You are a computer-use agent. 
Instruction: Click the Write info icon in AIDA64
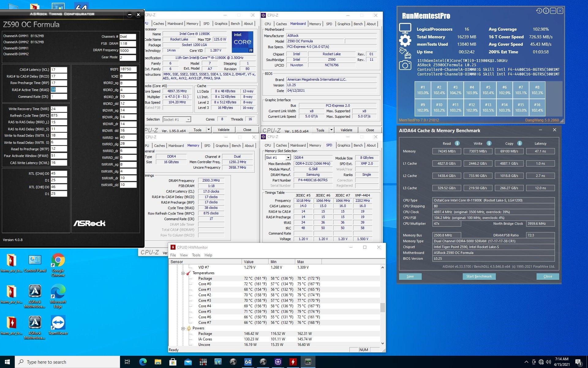tap(489, 143)
